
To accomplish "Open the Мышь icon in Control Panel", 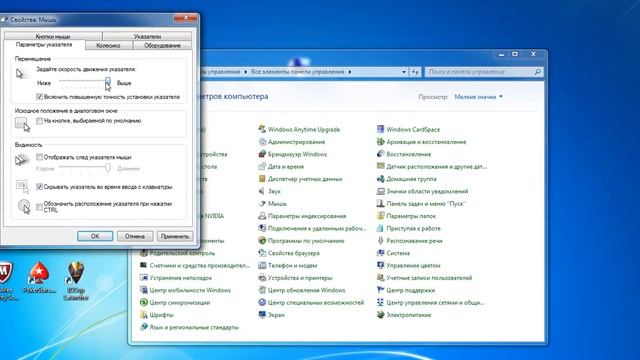I will click(x=262, y=203).
